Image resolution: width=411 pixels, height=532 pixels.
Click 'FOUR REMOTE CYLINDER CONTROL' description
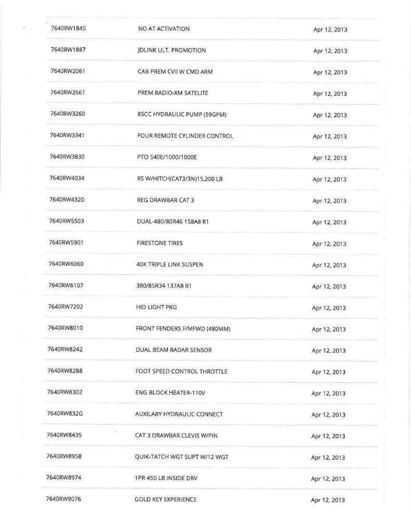point(185,136)
